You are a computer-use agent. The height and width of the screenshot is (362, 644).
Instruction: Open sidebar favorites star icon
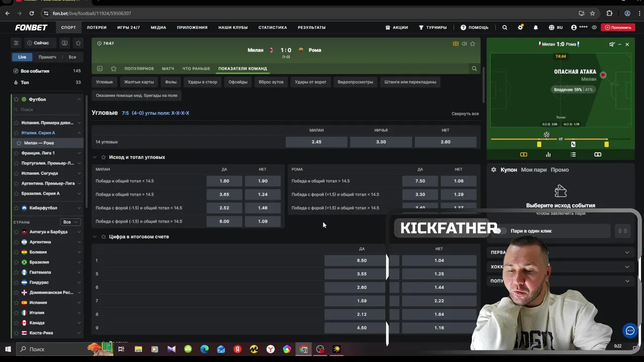point(78,43)
